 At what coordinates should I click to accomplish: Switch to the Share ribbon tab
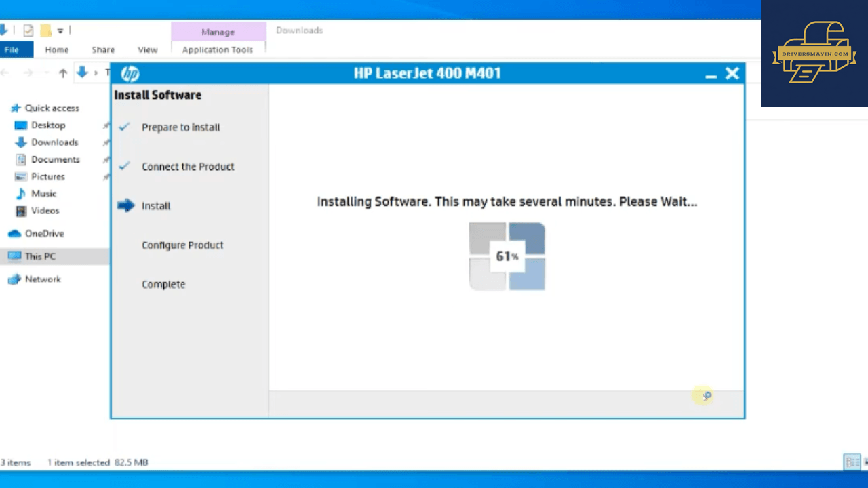[x=103, y=49]
